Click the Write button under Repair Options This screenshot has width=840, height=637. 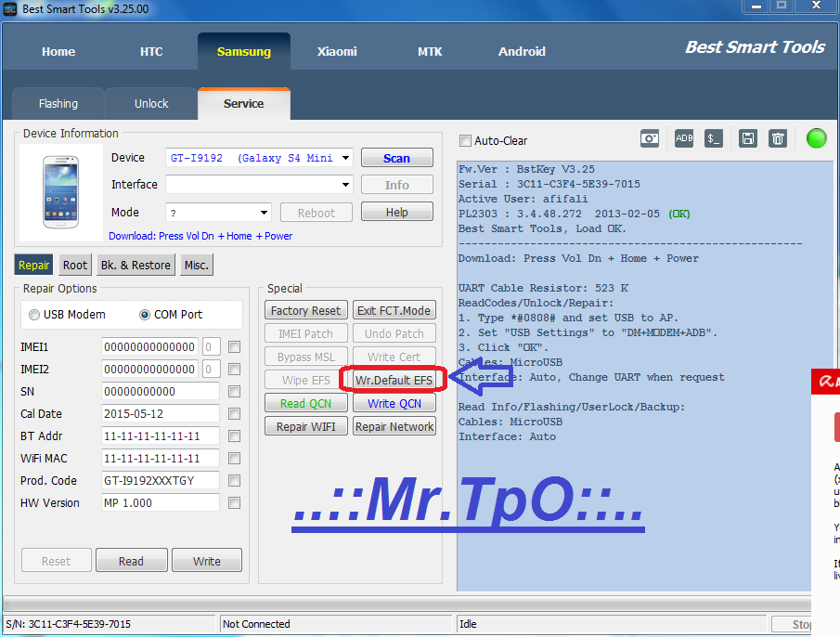(x=207, y=561)
